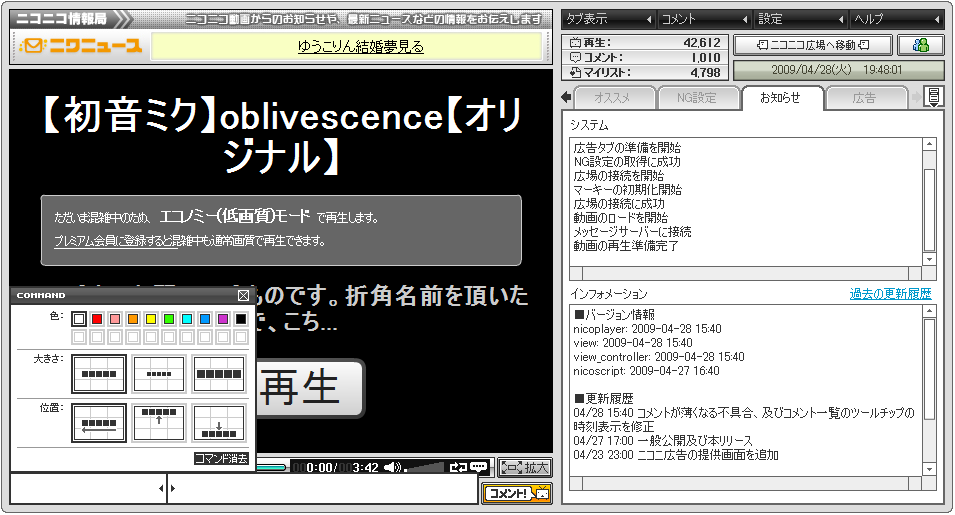955x515 pixels.
Task: Select the pink comment color swatch
Action: [x=115, y=318]
